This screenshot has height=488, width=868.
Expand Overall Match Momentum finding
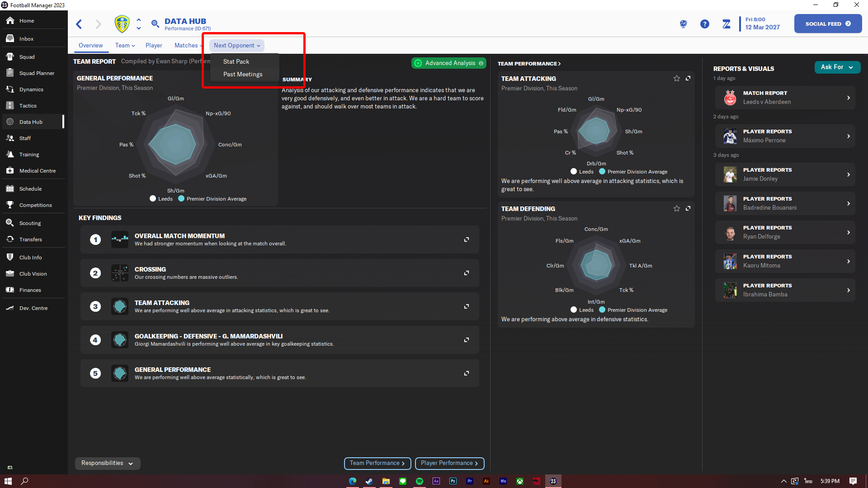point(467,239)
